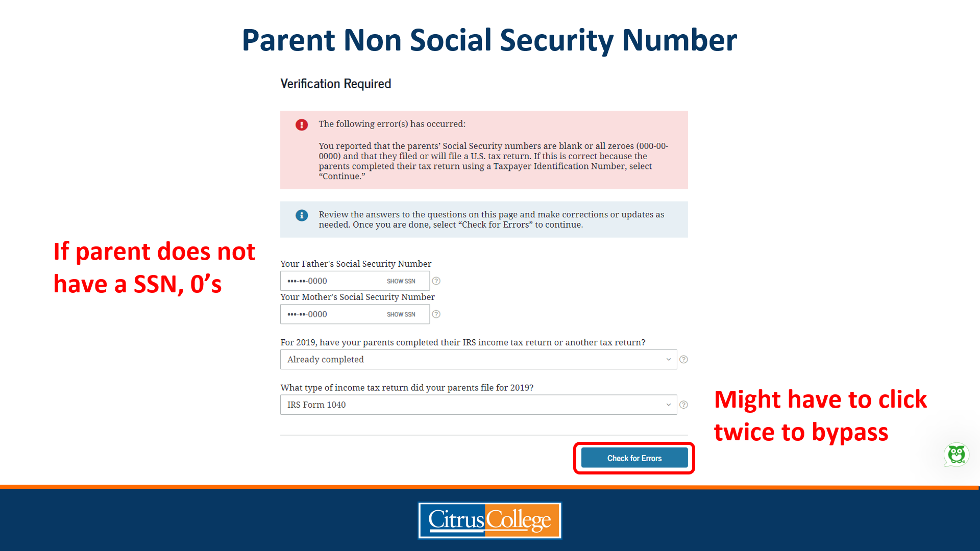Click the Citrus College logo link
Viewport: 980px width, 551px height.
point(489,520)
